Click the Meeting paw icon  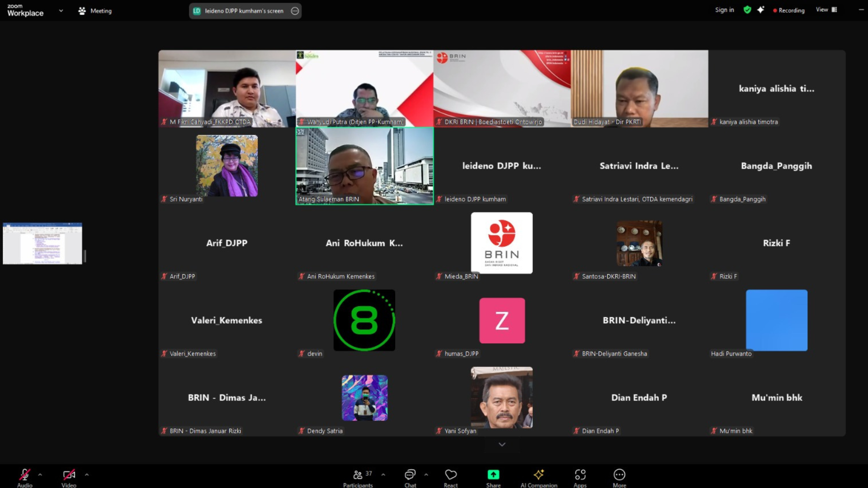click(x=82, y=11)
